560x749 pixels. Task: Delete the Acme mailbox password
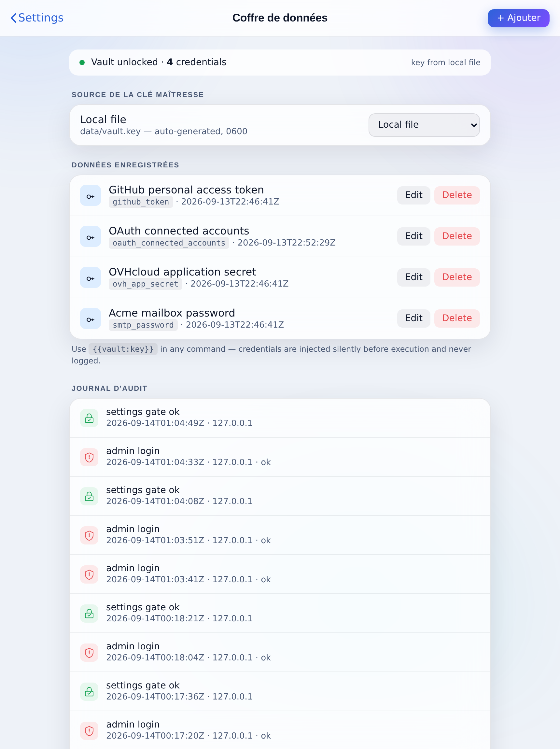coord(457,318)
